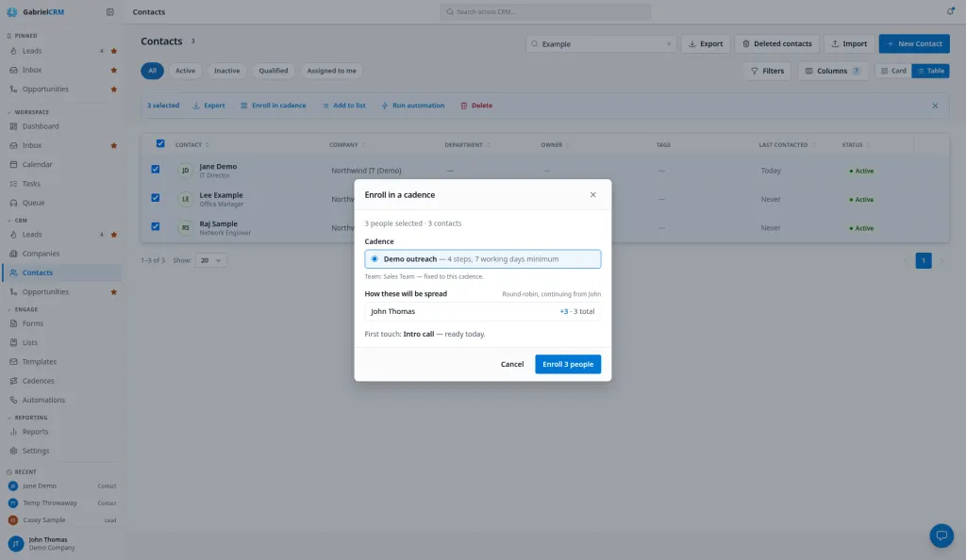Image resolution: width=966 pixels, height=560 pixels.
Task: Toggle the select-all contacts checkbox
Action: click(160, 143)
